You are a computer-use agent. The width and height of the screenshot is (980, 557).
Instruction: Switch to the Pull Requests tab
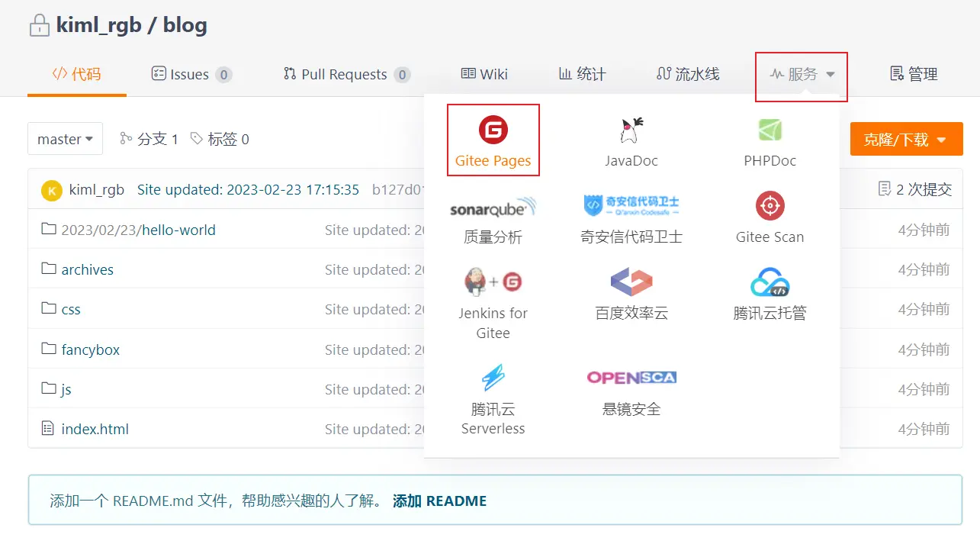[346, 75]
